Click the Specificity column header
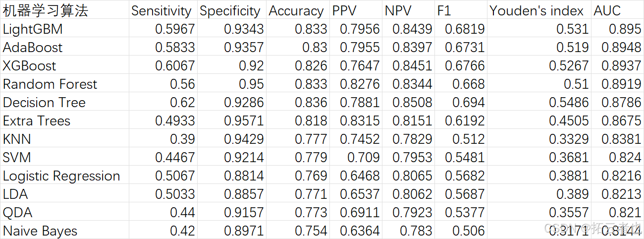This screenshot has height=239, width=644. point(232,10)
